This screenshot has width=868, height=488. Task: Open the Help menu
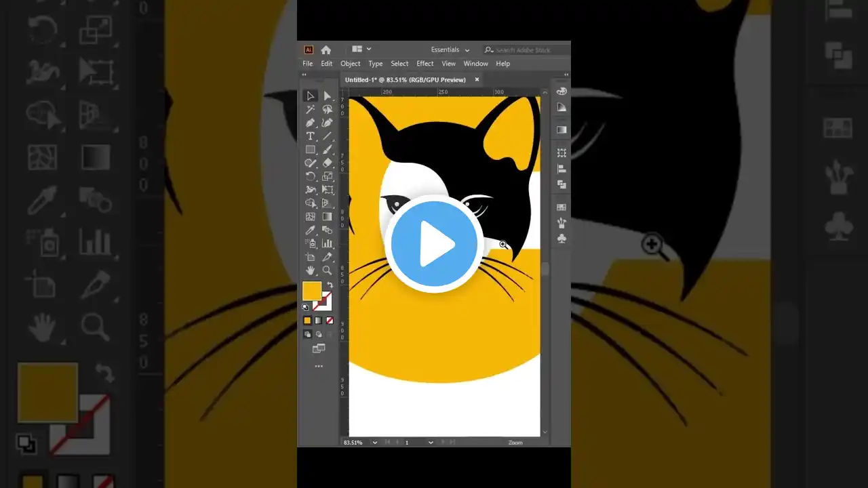click(503, 64)
